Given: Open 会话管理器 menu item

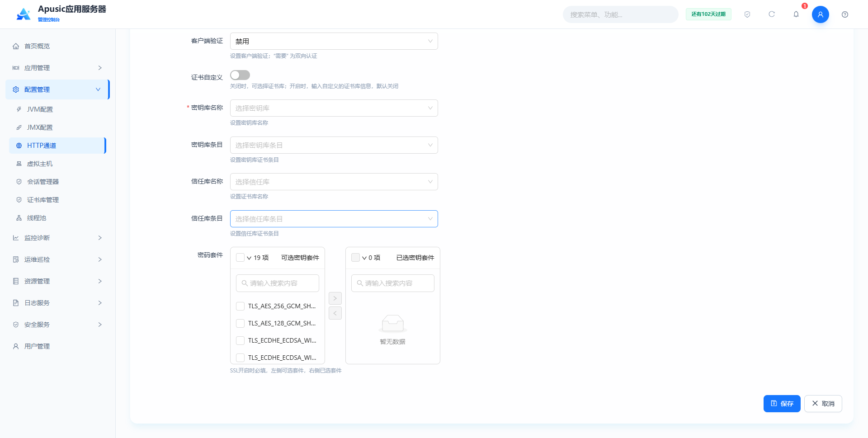Looking at the screenshot, I should pyautogui.click(x=57, y=182).
